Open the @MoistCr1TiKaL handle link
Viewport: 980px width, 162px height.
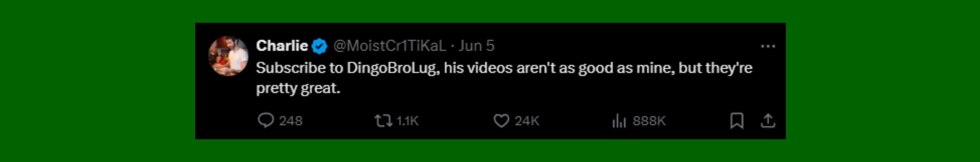coord(390,46)
